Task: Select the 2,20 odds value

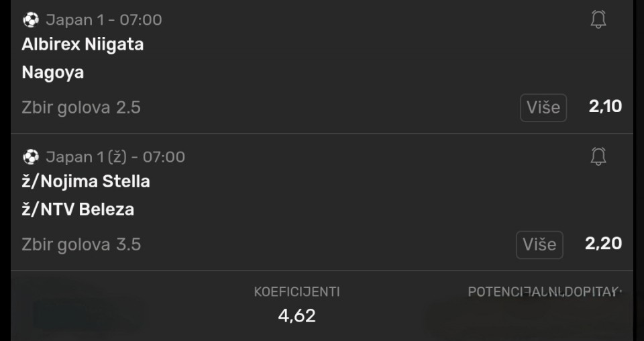Action: (x=603, y=244)
